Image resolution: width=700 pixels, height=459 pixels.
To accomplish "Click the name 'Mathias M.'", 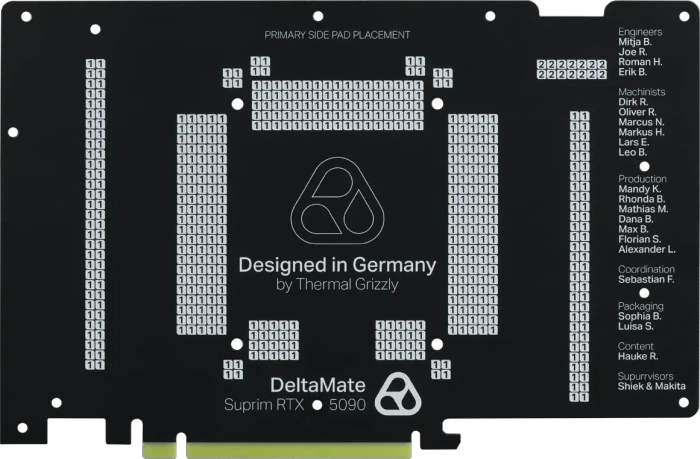I will [x=643, y=209].
